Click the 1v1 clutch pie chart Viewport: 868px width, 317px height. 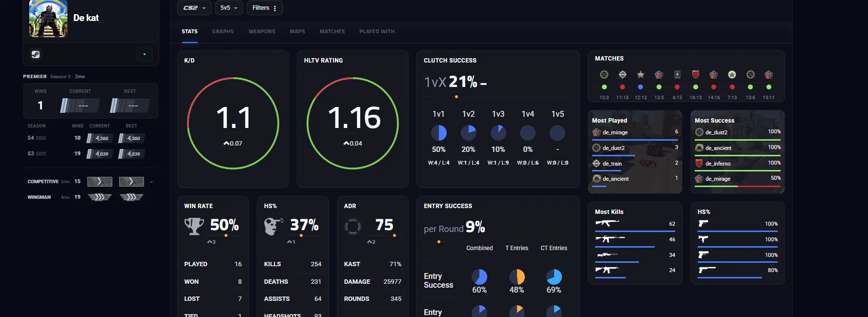click(x=439, y=133)
